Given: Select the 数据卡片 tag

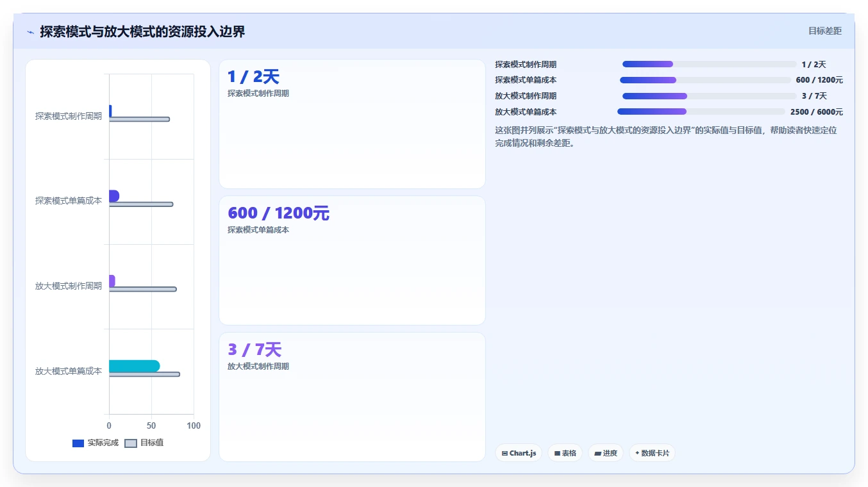Looking at the screenshot, I should coord(652,453).
